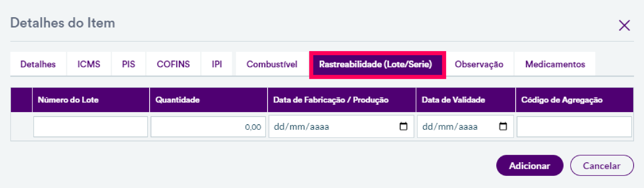Select the PIS tab
This screenshot has height=188, width=644.
coord(128,64)
